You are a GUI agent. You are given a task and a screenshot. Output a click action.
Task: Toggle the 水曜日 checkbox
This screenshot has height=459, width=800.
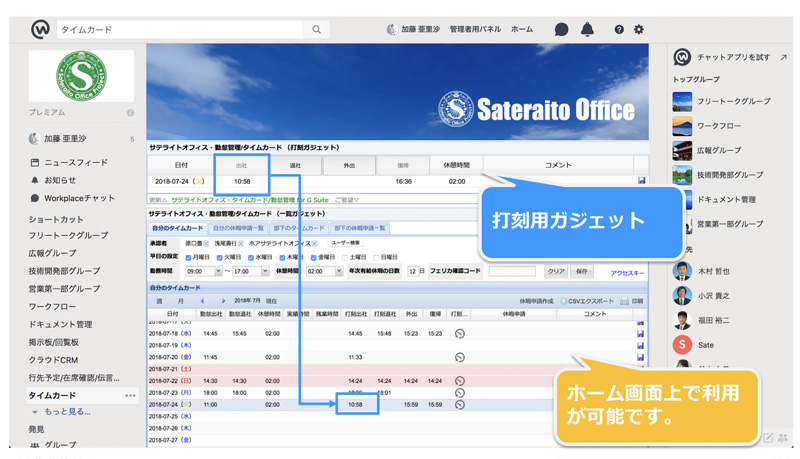coord(251,258)
